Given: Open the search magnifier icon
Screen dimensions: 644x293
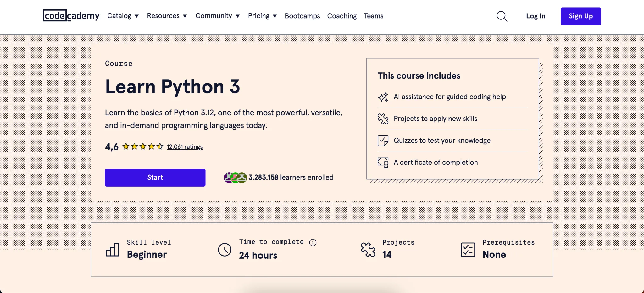Looking at the screenshot, I should point(502,16).
